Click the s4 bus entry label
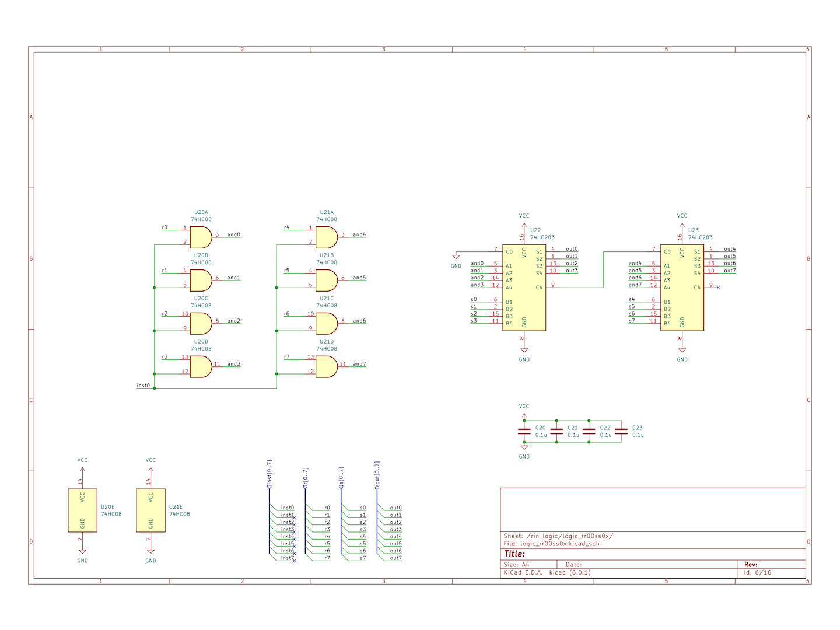Screen dimensions: 840x630 [363, 537]
